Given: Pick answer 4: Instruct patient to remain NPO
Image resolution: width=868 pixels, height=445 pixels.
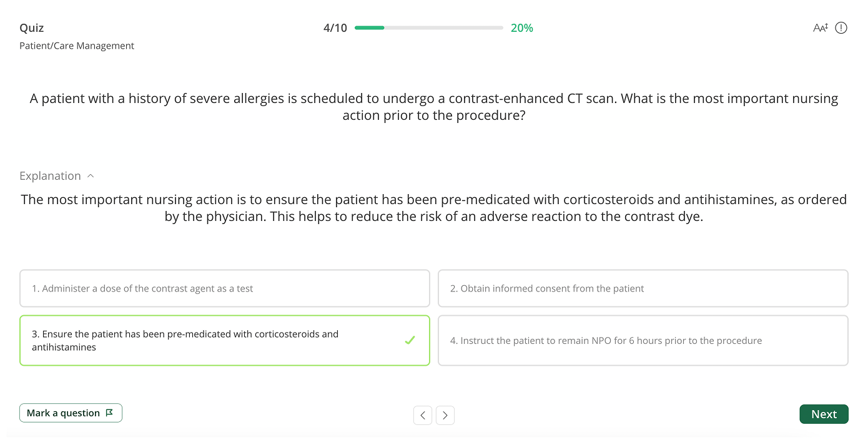Looking at the screenshot, I should (643, 341).
